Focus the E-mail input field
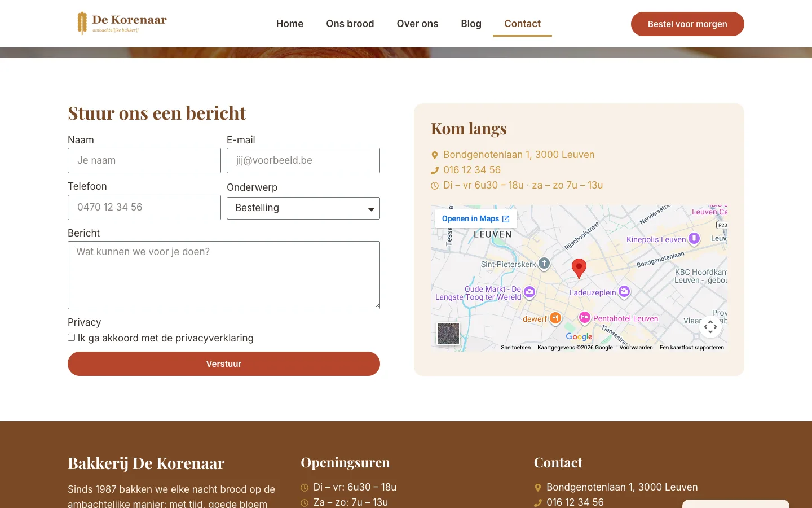This screenshot has height=508, width=812. click(303, 161)
